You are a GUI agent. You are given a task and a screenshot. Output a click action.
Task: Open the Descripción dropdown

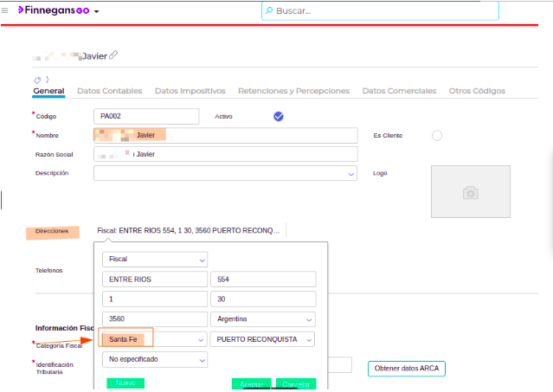pyautogui.click(x=351, y=174)
